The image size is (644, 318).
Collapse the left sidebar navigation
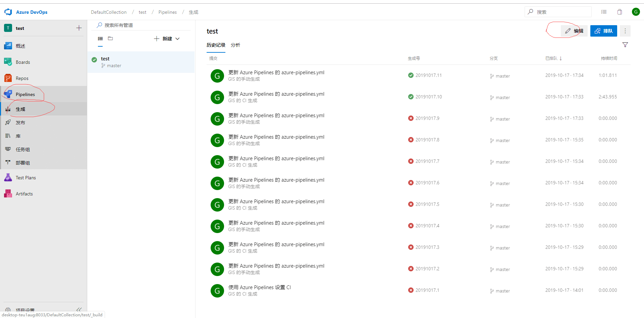(79, 309)
